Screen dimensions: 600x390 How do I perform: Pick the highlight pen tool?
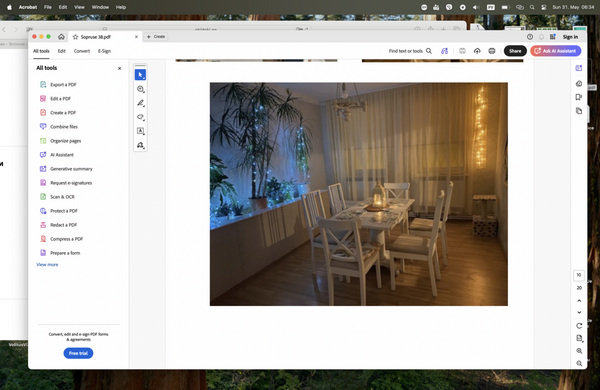(140, 103)
